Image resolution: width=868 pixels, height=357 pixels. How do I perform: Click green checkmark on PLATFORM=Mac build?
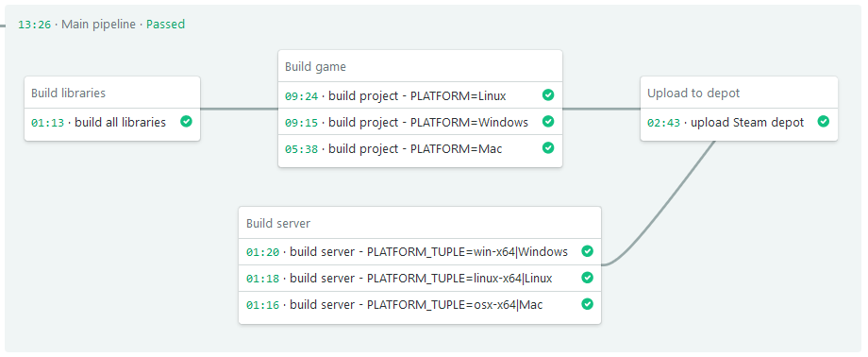pos(547,148)
